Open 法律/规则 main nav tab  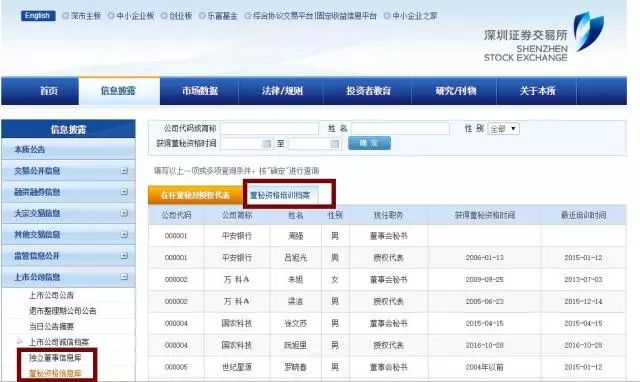[282, 91]
